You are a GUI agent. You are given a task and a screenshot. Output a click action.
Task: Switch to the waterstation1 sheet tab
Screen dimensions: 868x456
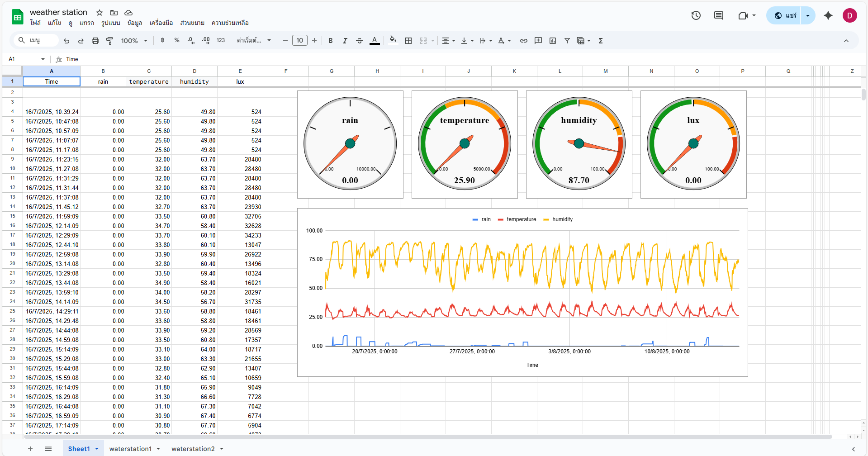(x=130, y=449)
